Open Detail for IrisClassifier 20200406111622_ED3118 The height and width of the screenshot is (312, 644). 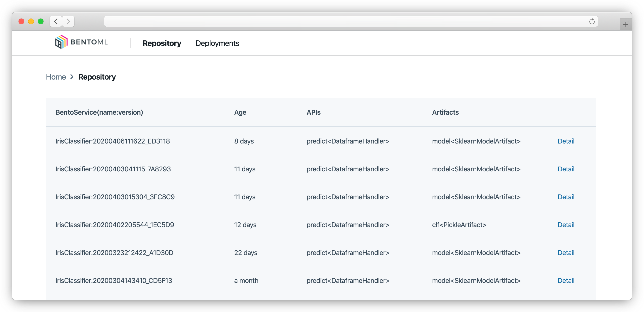[x=566, y=141]
